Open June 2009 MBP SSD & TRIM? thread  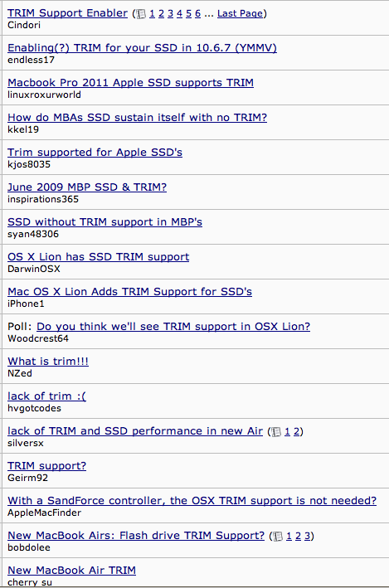pyautogui.click(x=87, y=187)
